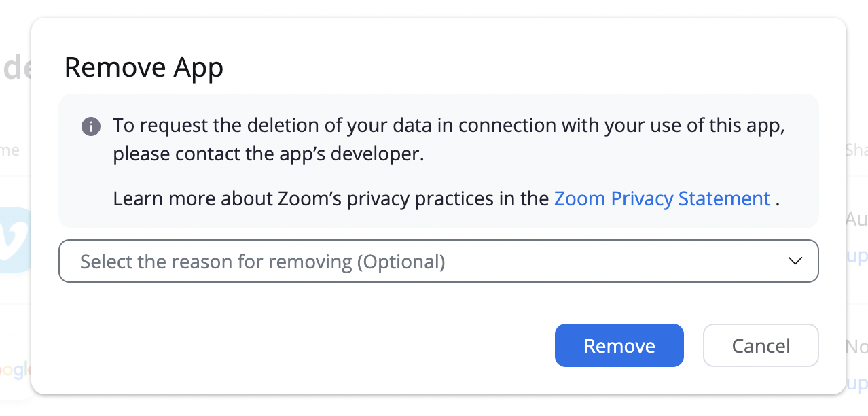This screenshot has height=416, width=868.
Task: Click the "No" text on Google row
Action: click(x=856, y=347)
